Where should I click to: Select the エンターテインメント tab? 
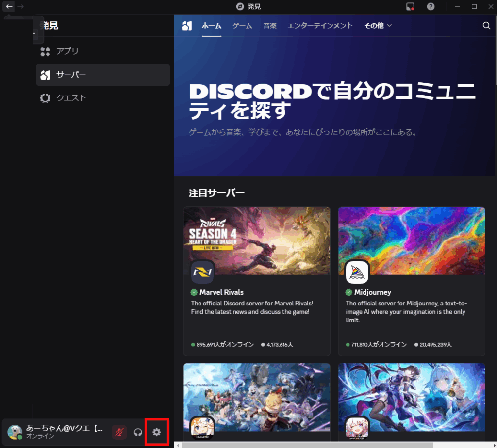tap(320, 26)
